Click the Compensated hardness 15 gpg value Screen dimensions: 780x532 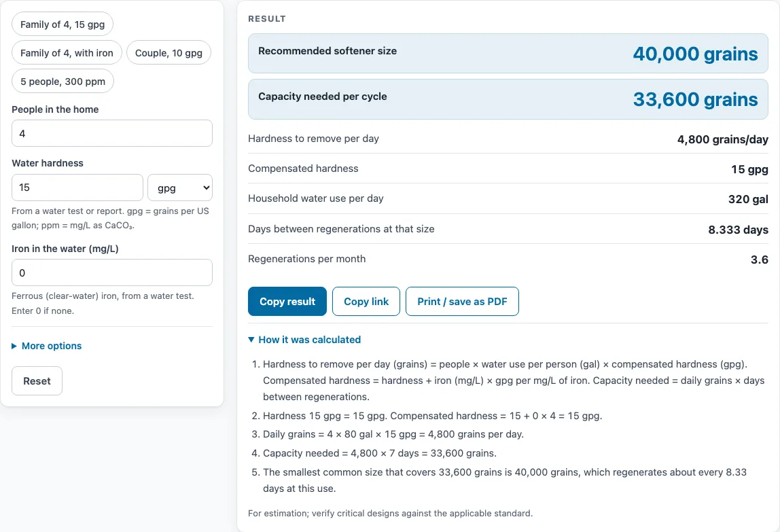[749, 169]
